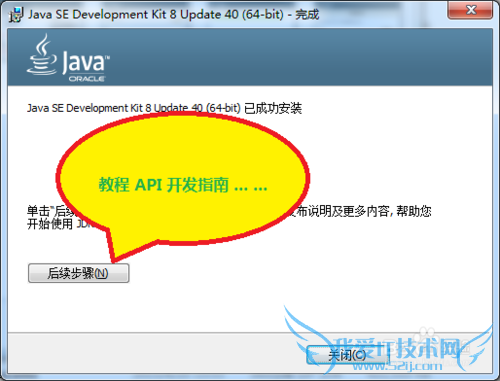Click the 关闭(C) button
Image resolution: width=500 pixels, height=381 pixels.
pyautogui.click(x=347, y=355)
